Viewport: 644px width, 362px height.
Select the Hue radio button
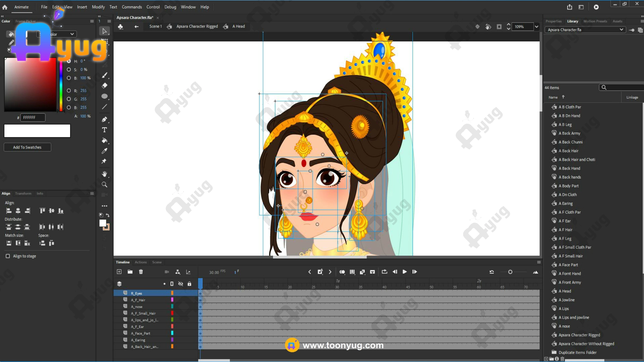point(69,61)
